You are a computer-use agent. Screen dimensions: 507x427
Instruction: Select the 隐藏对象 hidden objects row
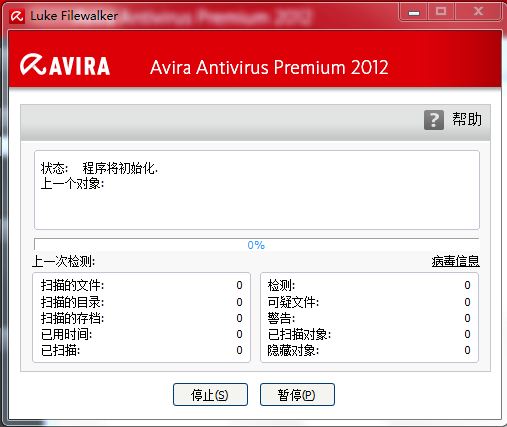coord(369,350)
